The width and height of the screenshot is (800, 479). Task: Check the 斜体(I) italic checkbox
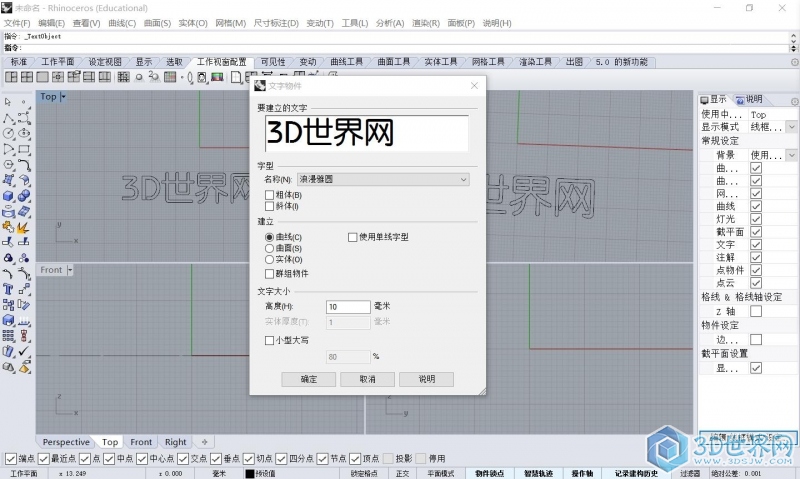(x=269, y=206)
